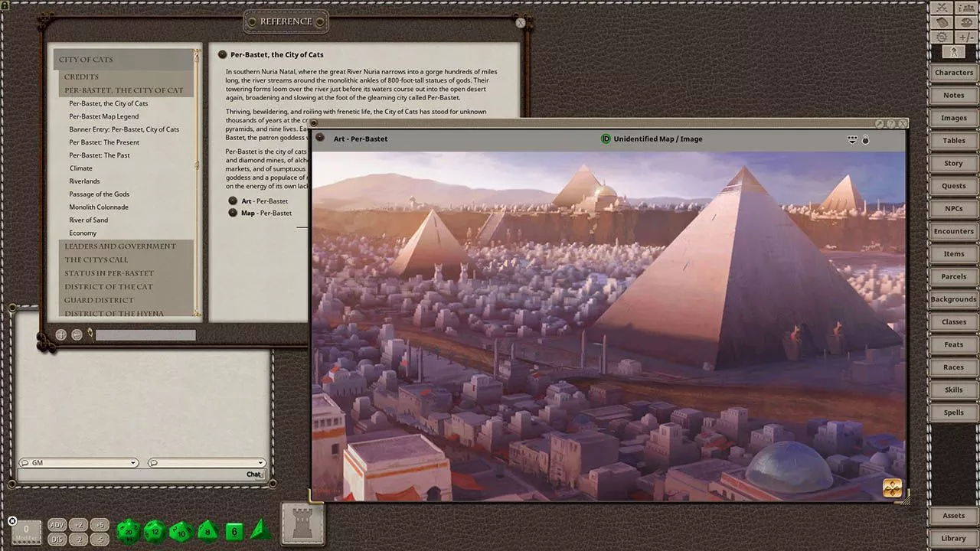The height and width of the screenshot is (551, 980).
Task: Open the NPCs sidebar button
Action: coord(953,209)
